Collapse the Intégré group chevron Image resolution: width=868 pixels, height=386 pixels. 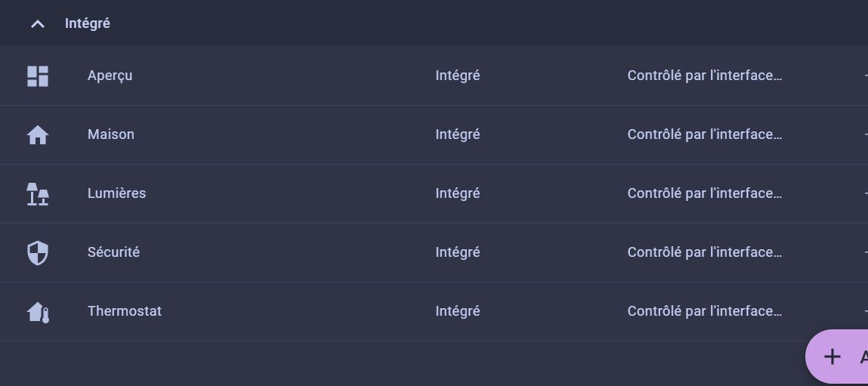pyautogui.click(x=38, y=24)
